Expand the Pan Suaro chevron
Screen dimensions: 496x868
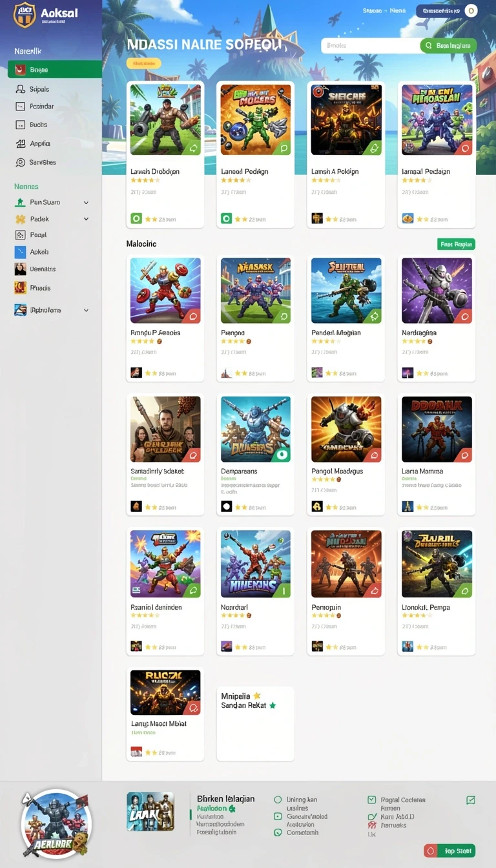(86, 202)
